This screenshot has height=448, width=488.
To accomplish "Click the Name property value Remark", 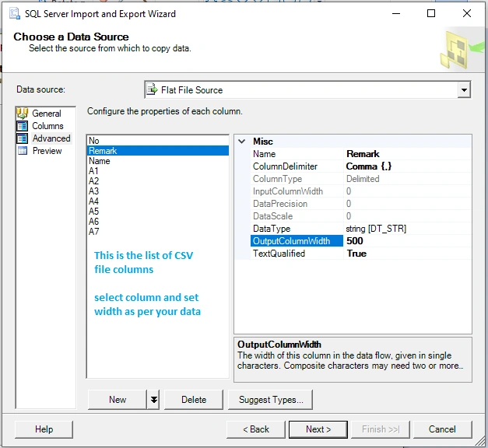I will point(407,154).
